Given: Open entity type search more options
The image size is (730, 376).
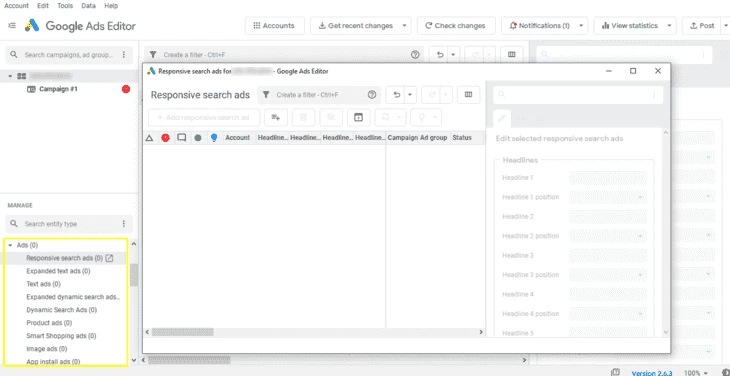Looking at the screenshot, I should coord(124,224).
